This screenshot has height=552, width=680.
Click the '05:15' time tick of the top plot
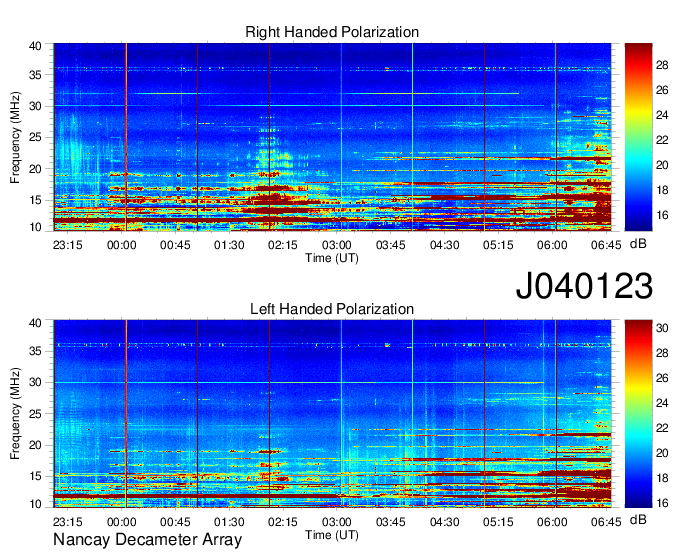498,245
